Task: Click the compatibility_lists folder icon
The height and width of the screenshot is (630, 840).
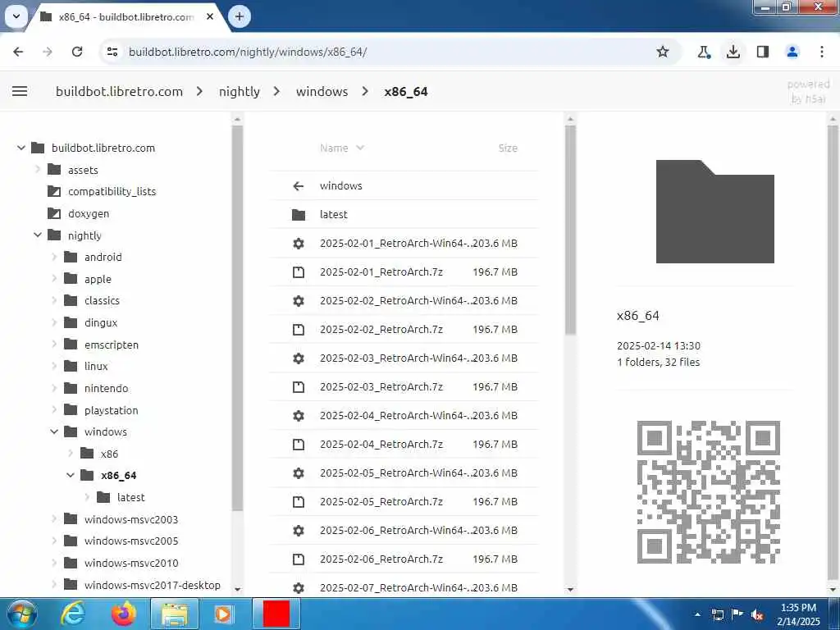Action: pos(54,191)
